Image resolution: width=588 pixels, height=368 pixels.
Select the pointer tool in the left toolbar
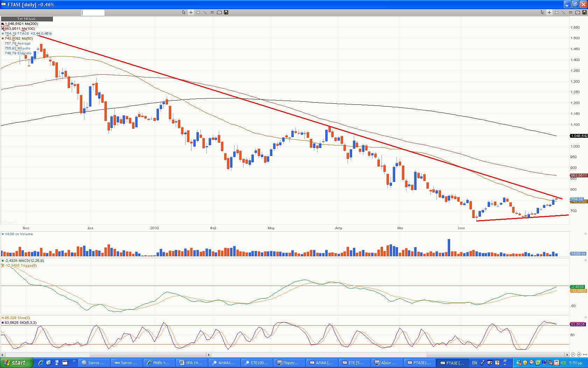click(184, 12)
